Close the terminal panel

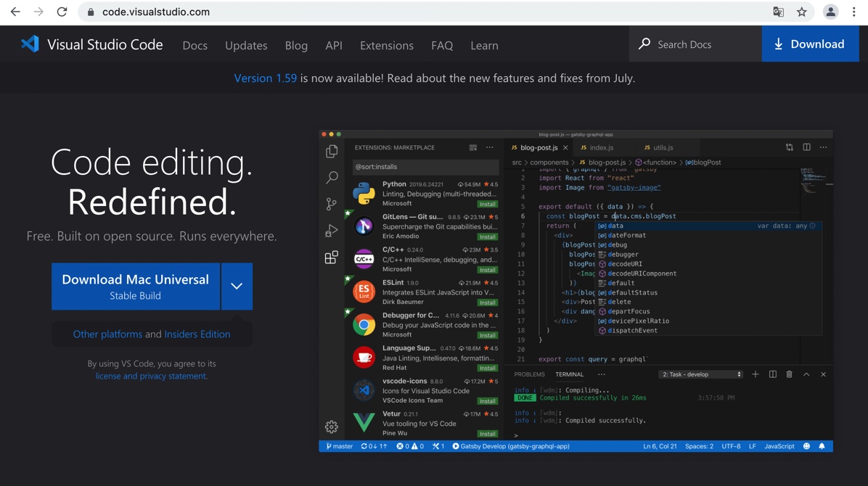pos(823,375)
